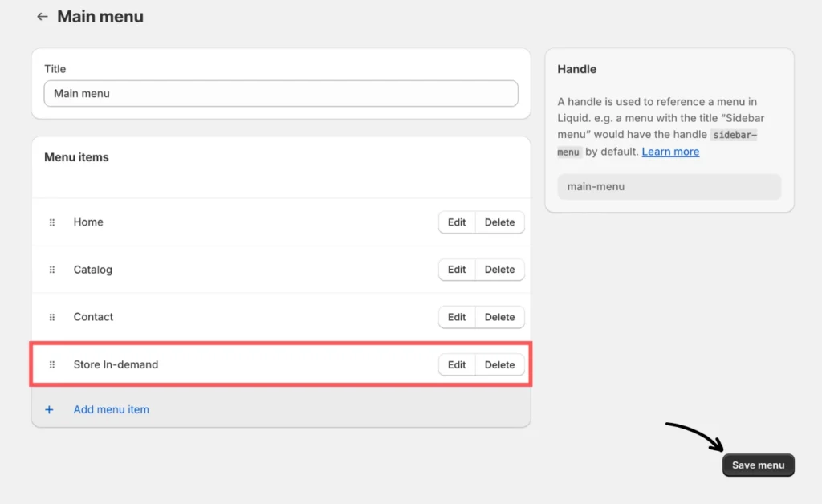Remove the Catalog item with Delete
This screenshot has height=504, width=822.
pyautogui.click(x=499, y=270)
